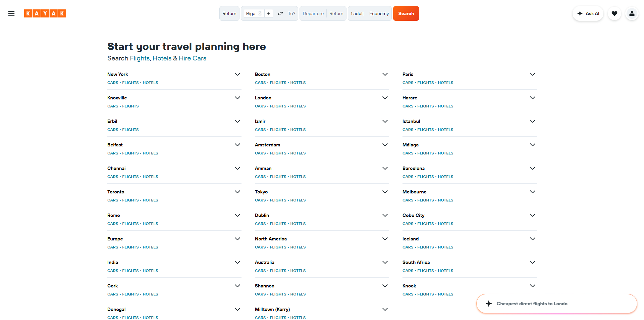Open the Hire Cars heading link
The image size is (644, 320).
click(192, 58)
